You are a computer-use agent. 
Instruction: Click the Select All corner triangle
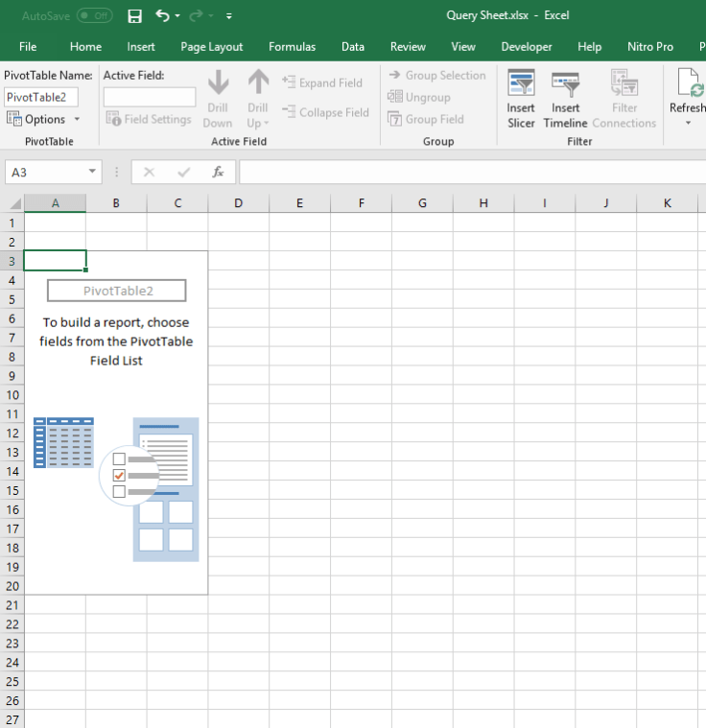pos(13,203)
